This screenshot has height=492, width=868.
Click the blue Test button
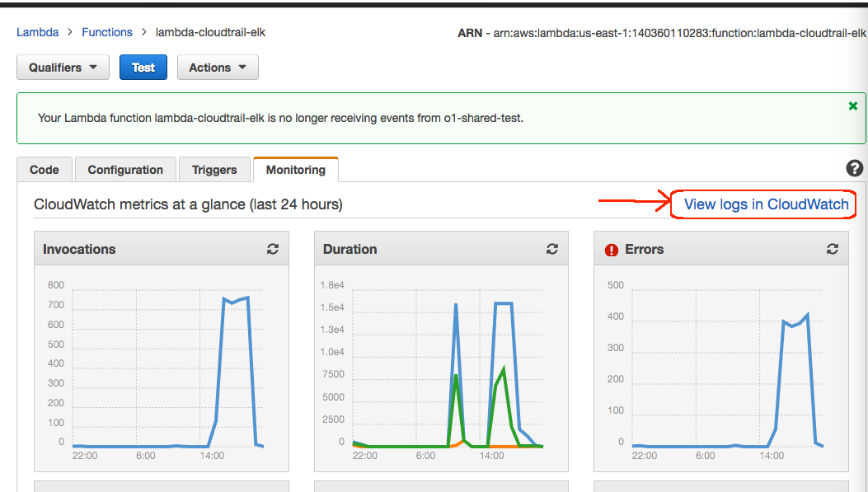pyautogui.click(x=143, y=68)
